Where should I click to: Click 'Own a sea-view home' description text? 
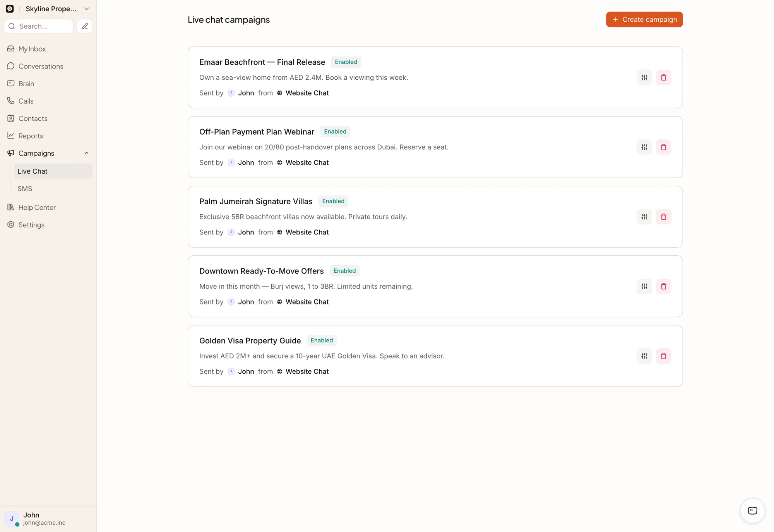(303, 77)
